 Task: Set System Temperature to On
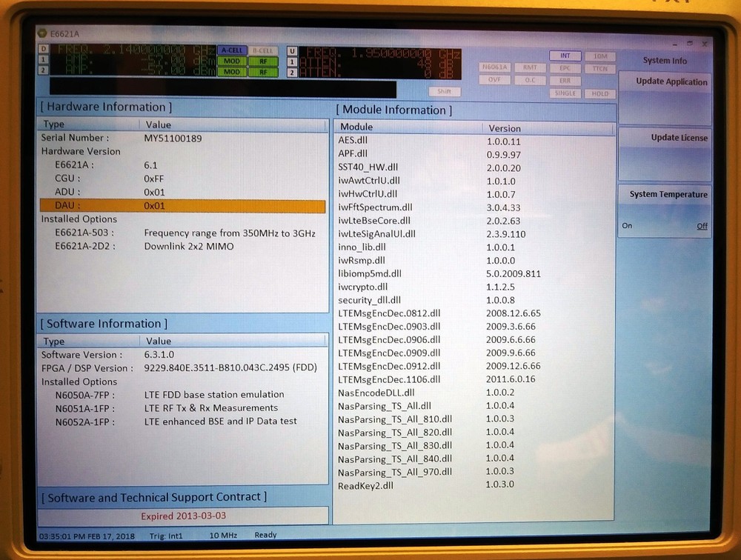tap(627, 225)
